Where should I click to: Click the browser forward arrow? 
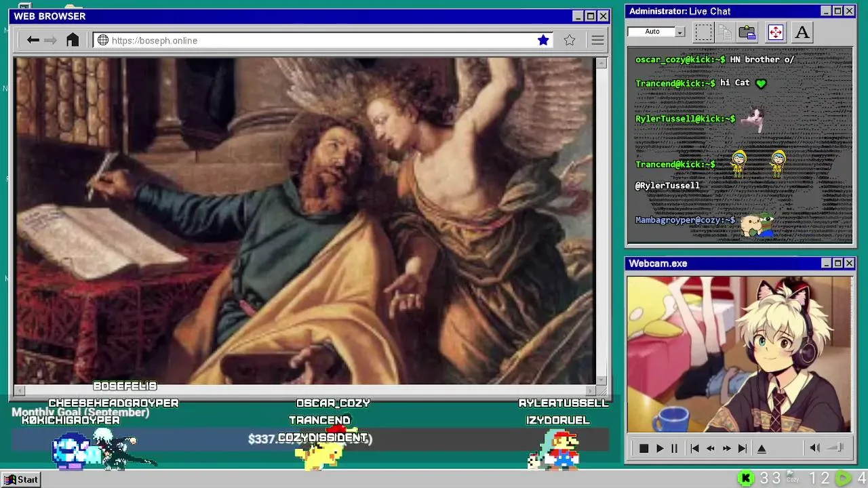point(51,40)
